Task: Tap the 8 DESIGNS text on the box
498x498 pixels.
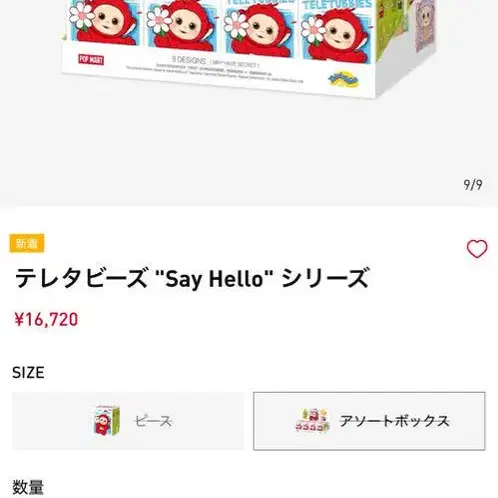Action: tap(189, 60)
